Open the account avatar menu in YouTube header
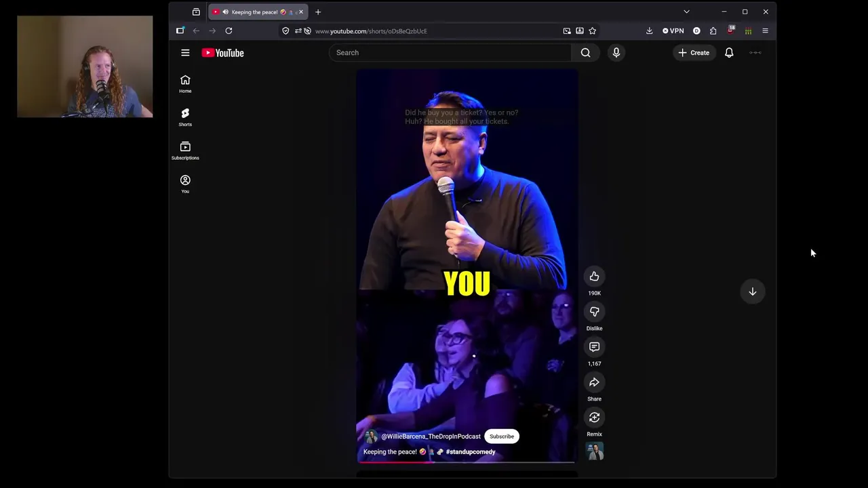The width and height of the screenshot is (868, 488). click(755, 53)
